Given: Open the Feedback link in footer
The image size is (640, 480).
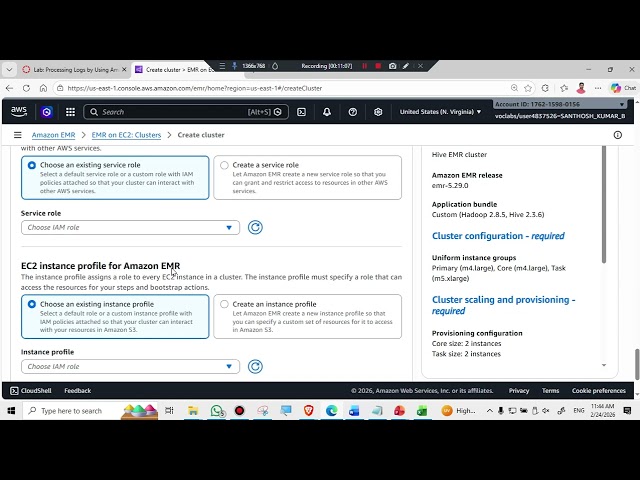Looking at the screenshot, I should click(78, 391).
